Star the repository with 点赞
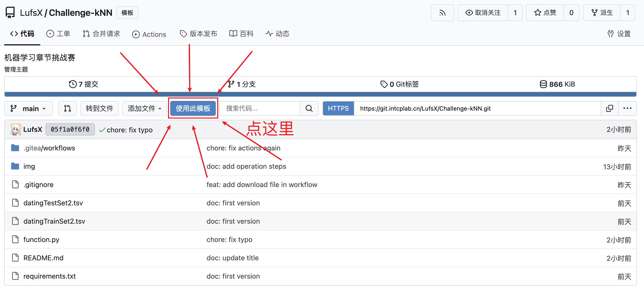The image size is (644, 289). pos(545,13)
